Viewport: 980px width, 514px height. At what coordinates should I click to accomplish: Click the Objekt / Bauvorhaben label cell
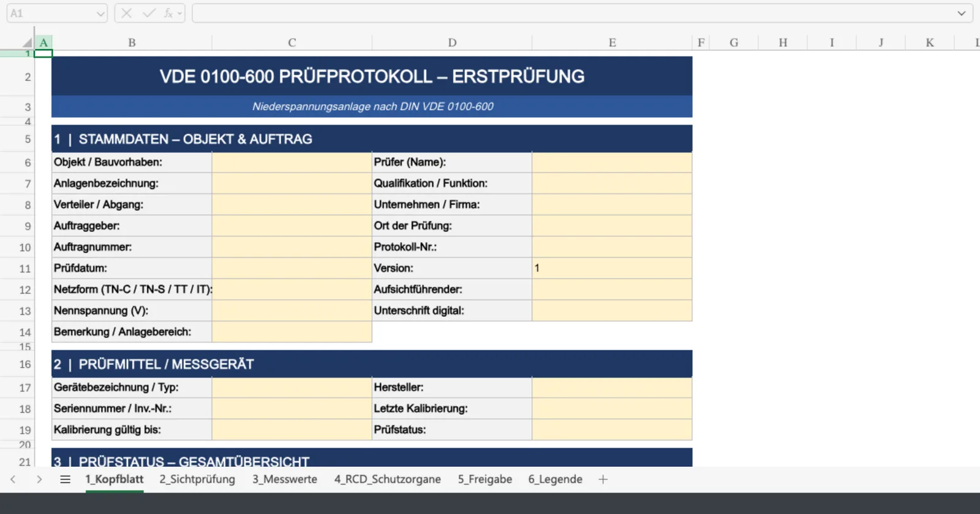coord(132,162)
